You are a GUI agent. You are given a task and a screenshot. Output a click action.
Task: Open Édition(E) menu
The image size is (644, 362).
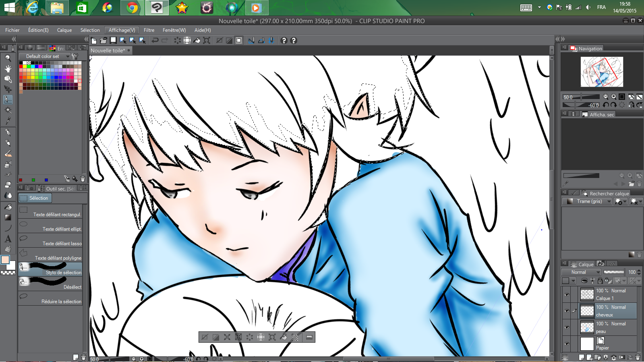[x=38, y=30]
